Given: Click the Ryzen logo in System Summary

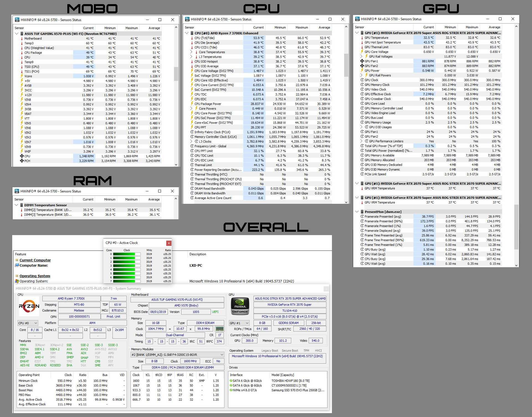Looking at the screenshot, I should [29, 306].
